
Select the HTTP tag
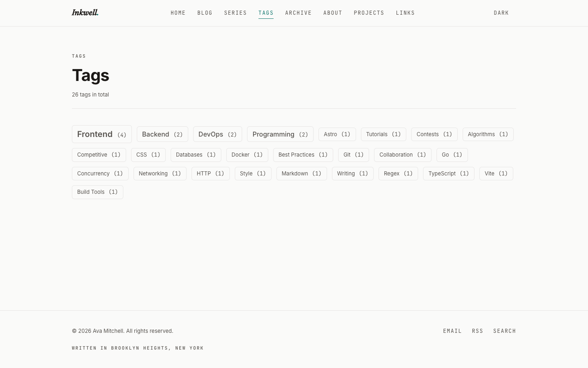click(211, 173)
